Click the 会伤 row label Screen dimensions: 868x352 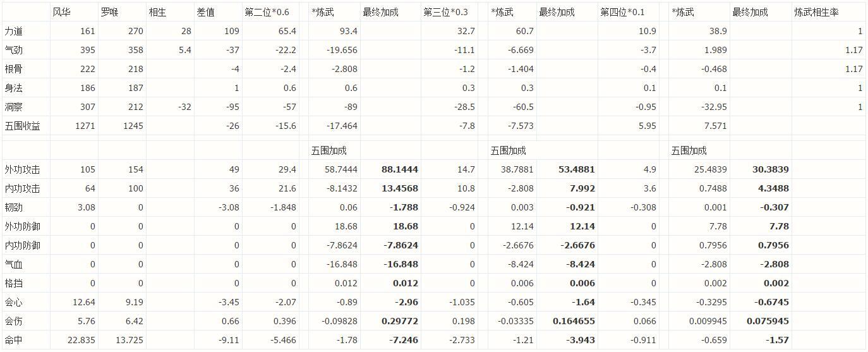(14, 321)
